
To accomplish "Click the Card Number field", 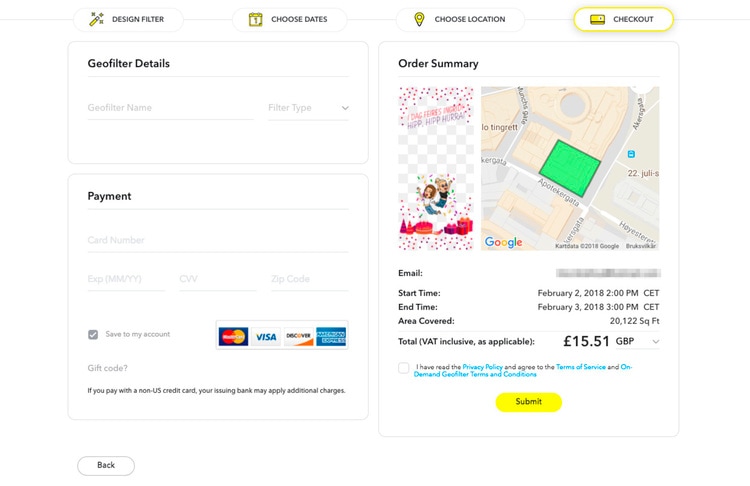I will (218, 240).
